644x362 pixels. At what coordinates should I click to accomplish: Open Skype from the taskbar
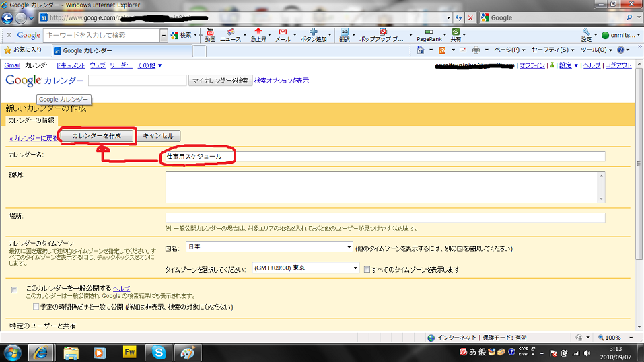159,353
